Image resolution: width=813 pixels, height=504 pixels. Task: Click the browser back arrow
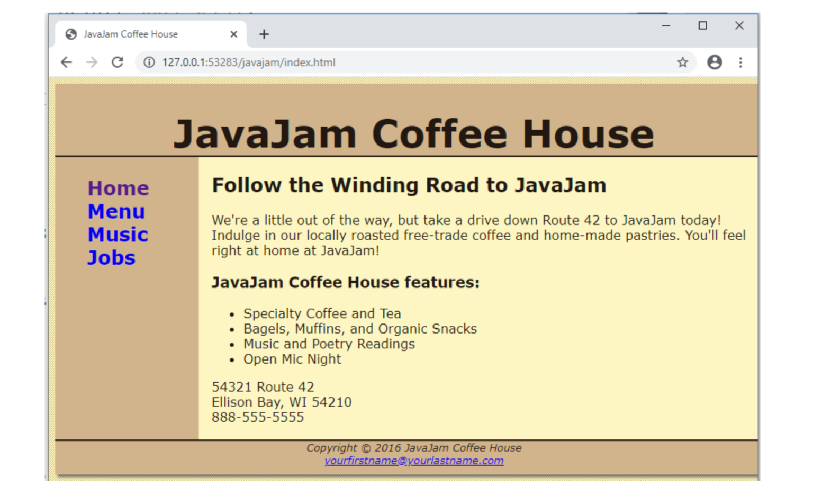(x=67, y=62)
